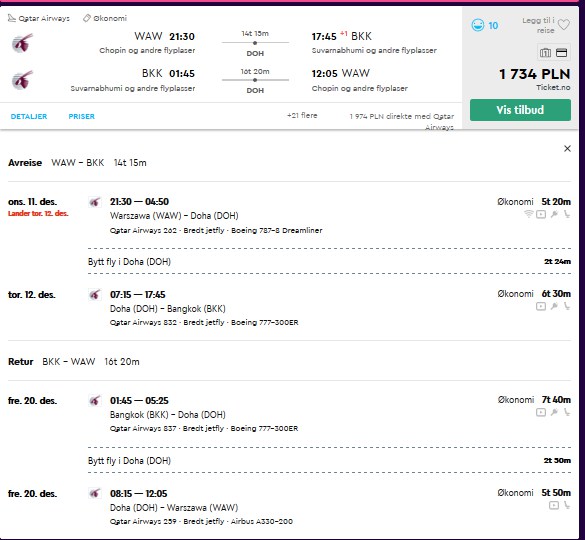The image size is (585, 540).
Task: Click the baggage suitcase icon
Action: 545,53
